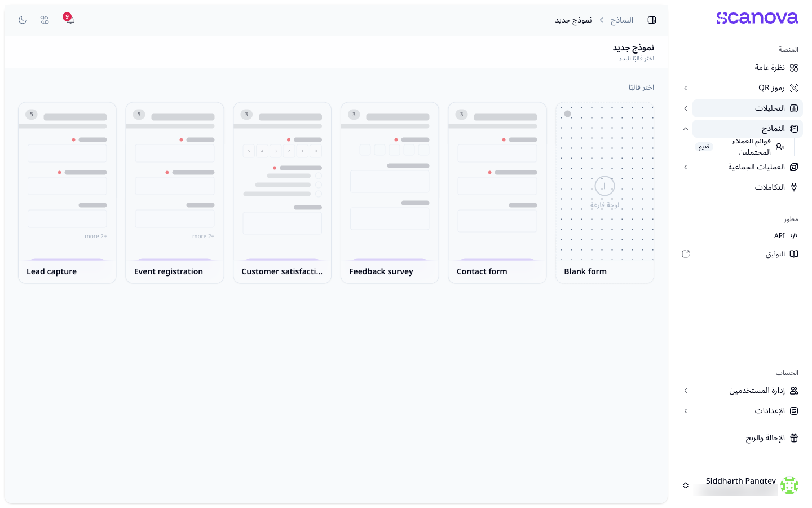Viewport: 812px width, 508px height.
Task: Open external link icon beside التوثيق
Action: (686, 254)
